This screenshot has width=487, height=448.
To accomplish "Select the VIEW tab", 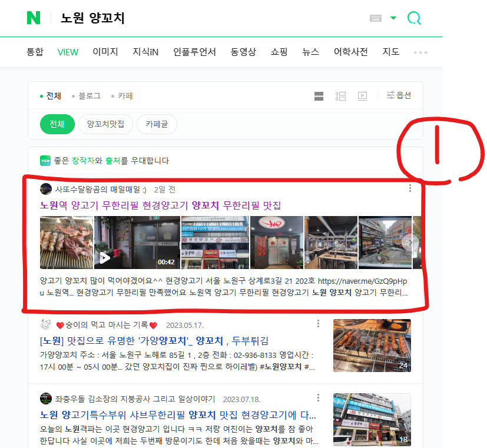I will click(x=68, y=52).
